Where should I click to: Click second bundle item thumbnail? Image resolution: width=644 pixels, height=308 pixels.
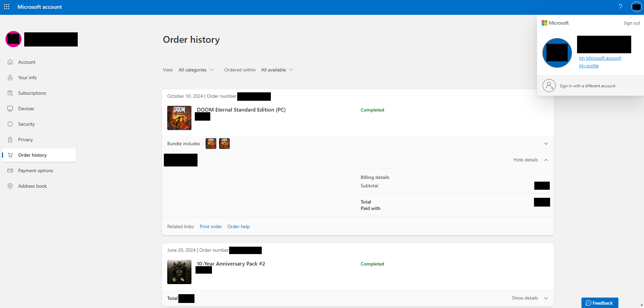224,144
